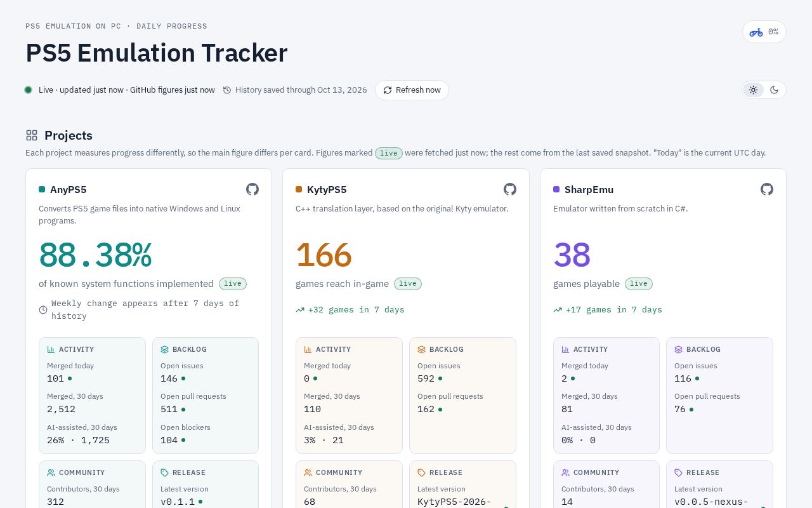Image resolution: width=812 pixels, height=508 pixels.
Task: Switch to dark theme moon icon
Action: pos(774,90)
